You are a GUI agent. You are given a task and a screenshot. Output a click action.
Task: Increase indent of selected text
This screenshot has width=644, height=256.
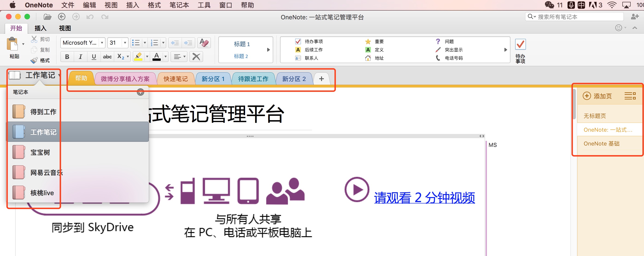coord(188,43)
